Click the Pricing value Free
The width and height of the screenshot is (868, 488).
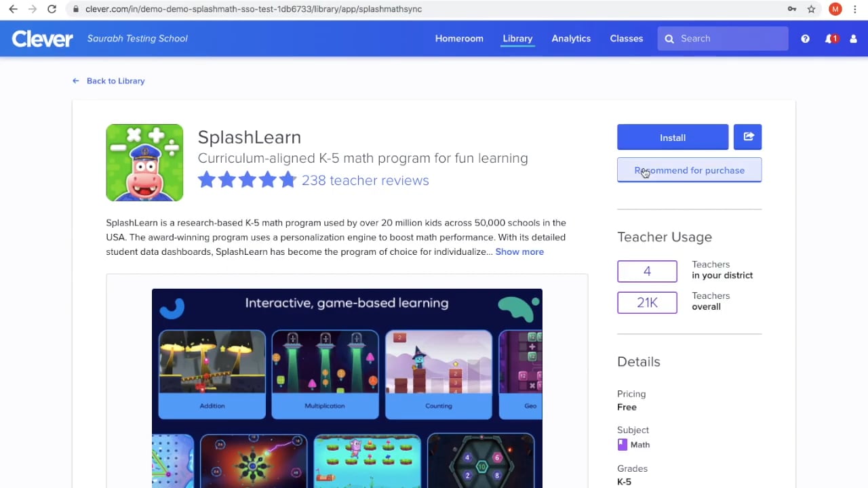click(627, 407)
